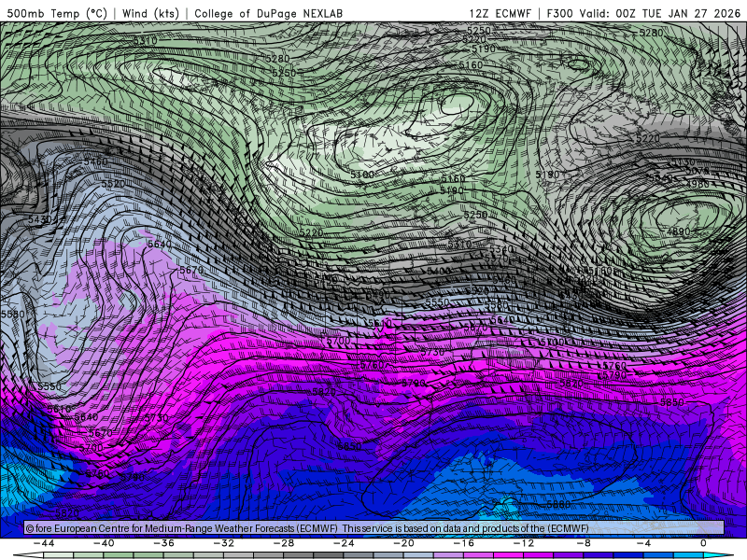
Task: Click the -20 color scale label
Action: coord(404,543)
